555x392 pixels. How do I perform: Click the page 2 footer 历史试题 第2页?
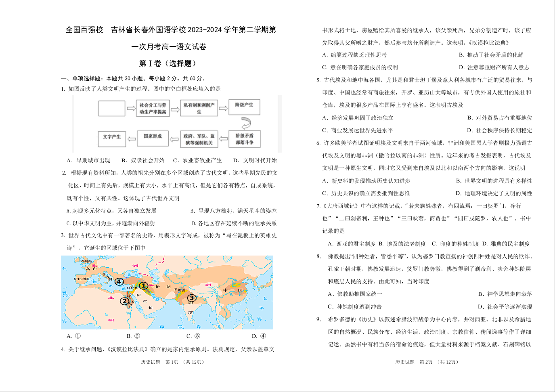pos(427,362)
